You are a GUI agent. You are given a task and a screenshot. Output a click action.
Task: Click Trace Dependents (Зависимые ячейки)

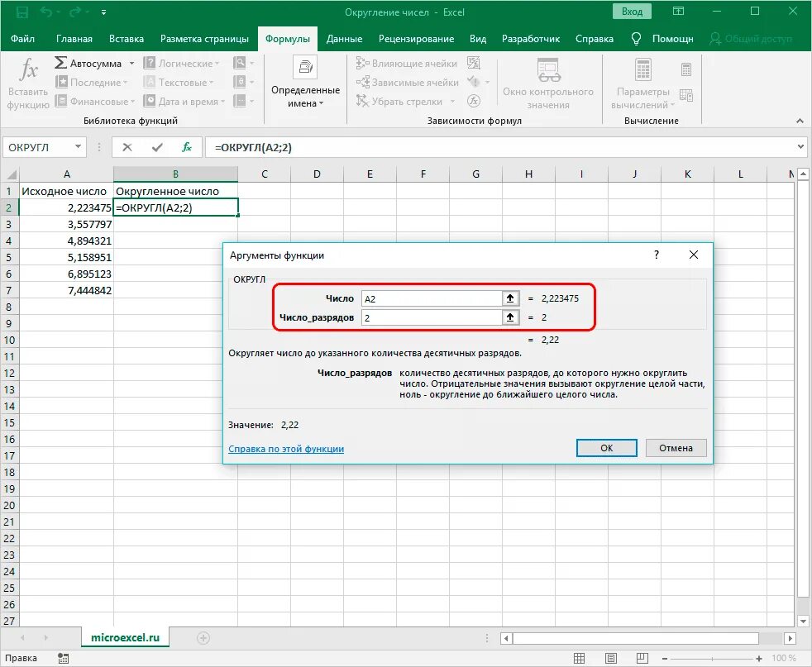coord(407,83)
